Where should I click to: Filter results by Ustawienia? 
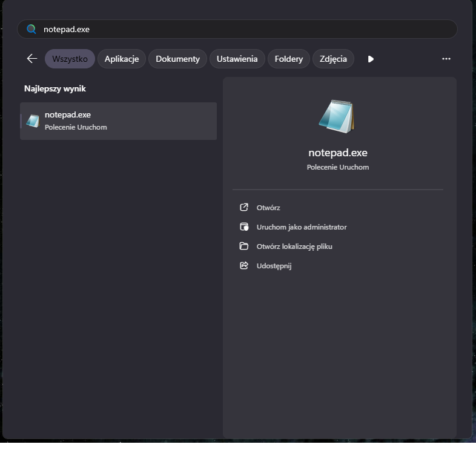point(237,59)
